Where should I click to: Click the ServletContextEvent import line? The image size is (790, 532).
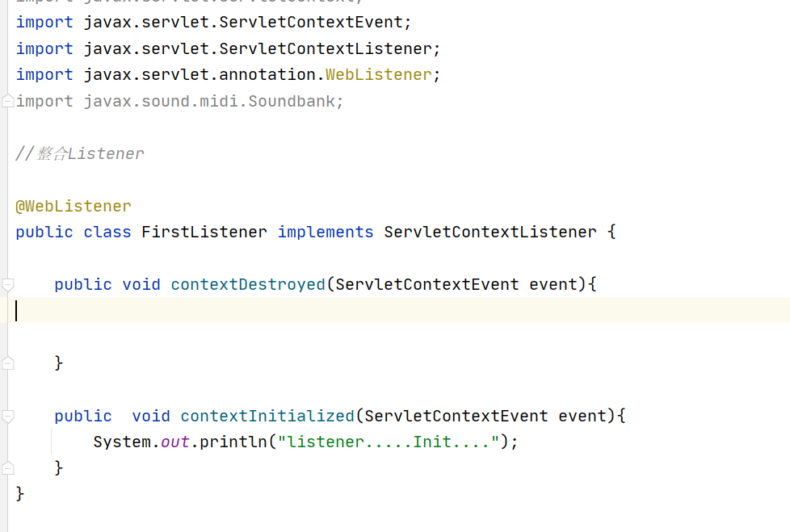point(213,22)
